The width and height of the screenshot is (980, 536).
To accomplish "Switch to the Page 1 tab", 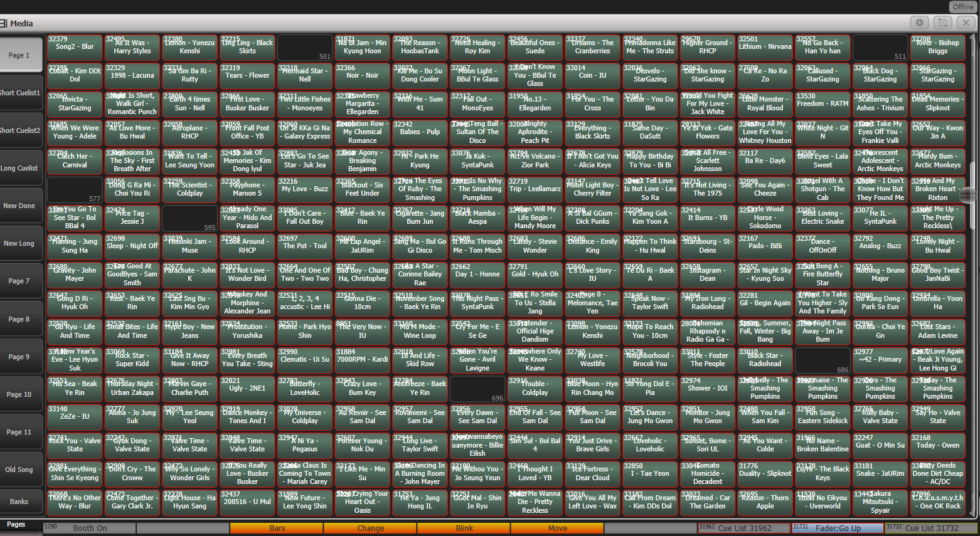I will point(20,55).
